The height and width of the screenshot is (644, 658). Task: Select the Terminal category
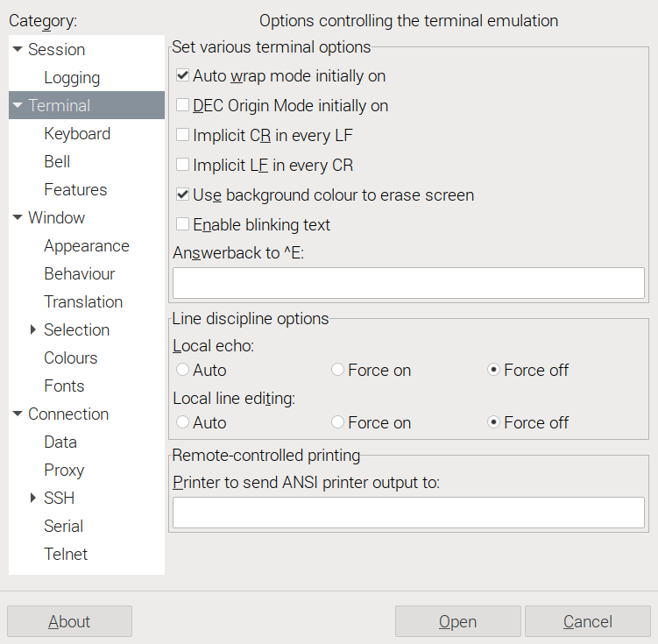pyautogui.click(x=60, y=105)
